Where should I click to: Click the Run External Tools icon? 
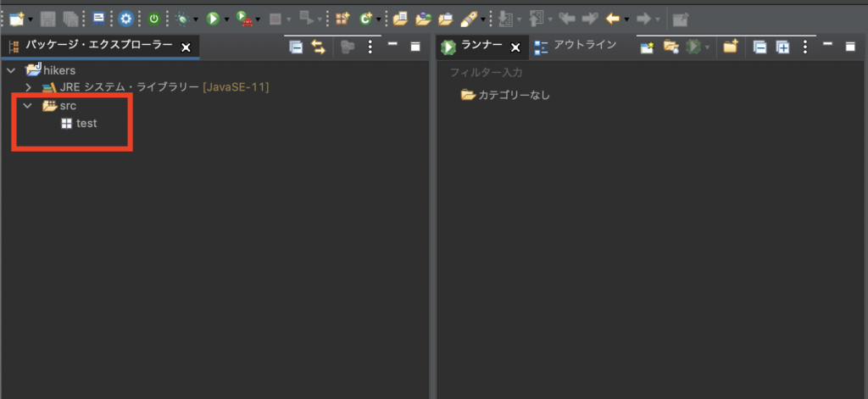click(x=243, y=19)
